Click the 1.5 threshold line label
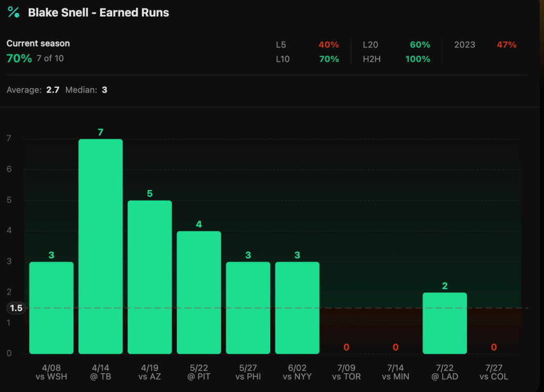 [x=16, y=308]
